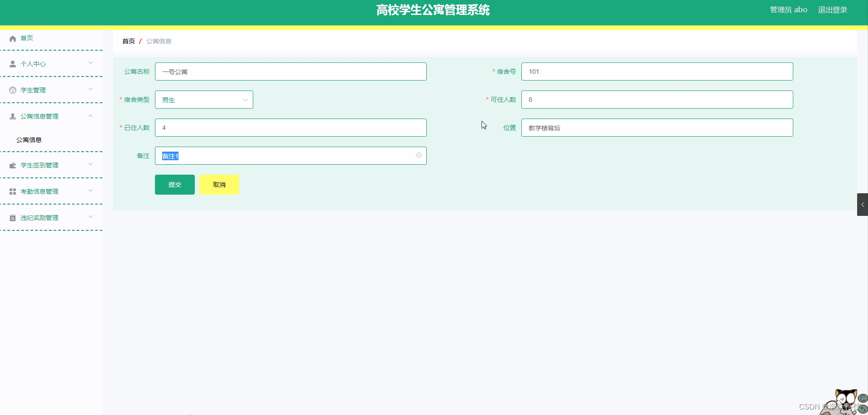This screenshot has height=415, width=868.
Task: Click 公寓信息 in the breadcrumb
Action: (x=158, y=41)
